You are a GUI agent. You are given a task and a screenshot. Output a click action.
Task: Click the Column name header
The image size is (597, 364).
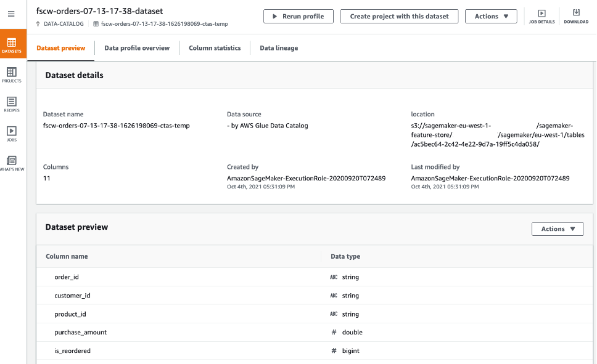67,256
